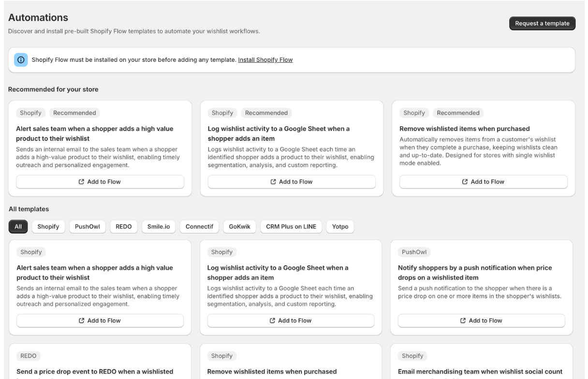Open the Install Shopify Flow link
This screenshot has width=588, height=379.
(x=265, y=60)
